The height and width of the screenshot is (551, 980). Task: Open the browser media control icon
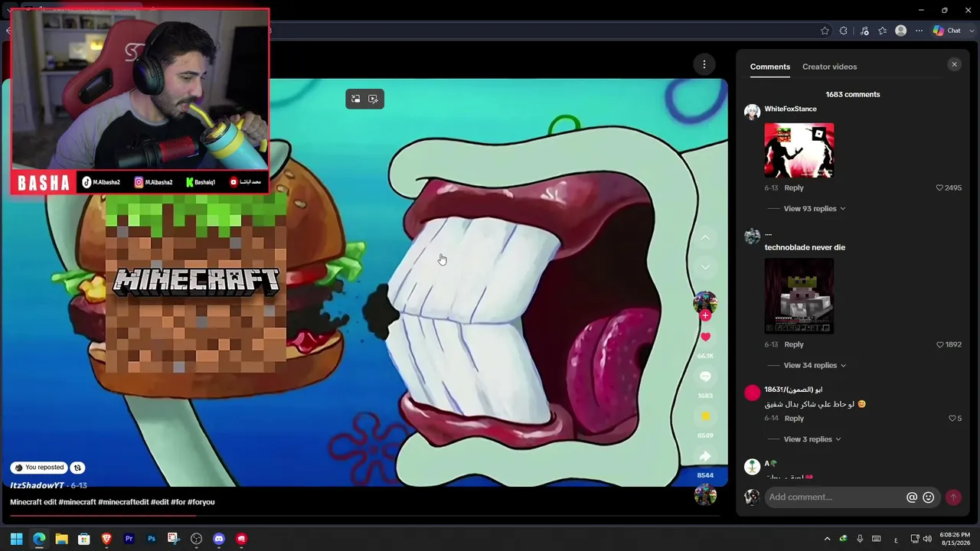click(864, 31)
